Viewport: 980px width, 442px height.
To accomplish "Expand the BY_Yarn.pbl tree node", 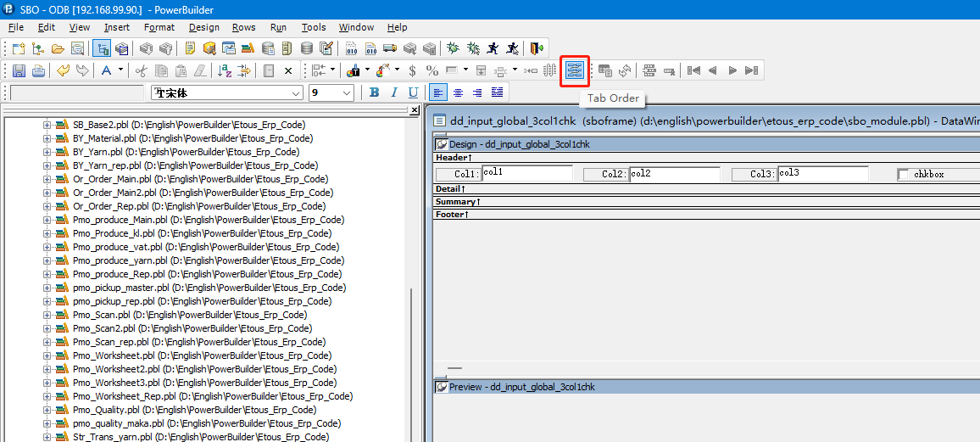I will click(x=47, y=152).
